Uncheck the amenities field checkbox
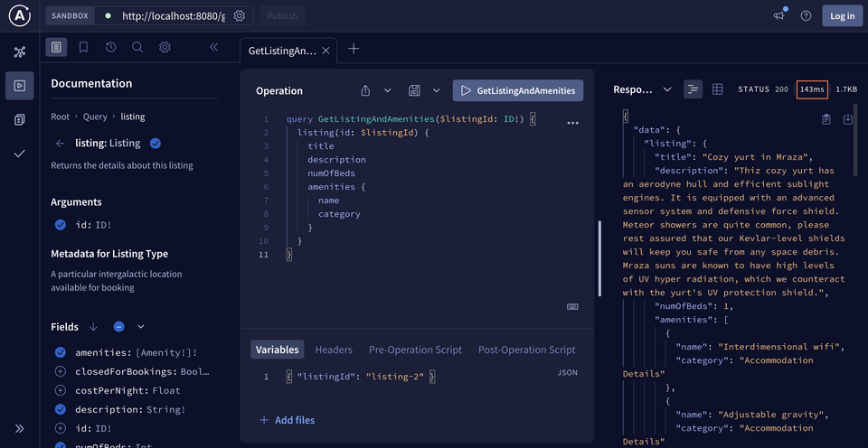This screenshot has width=868, height=448. click(61, 353)
